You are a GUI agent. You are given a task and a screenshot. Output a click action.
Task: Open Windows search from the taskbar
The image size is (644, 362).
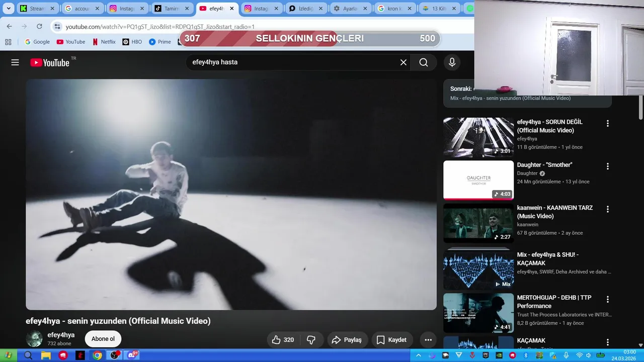(28, 355)
